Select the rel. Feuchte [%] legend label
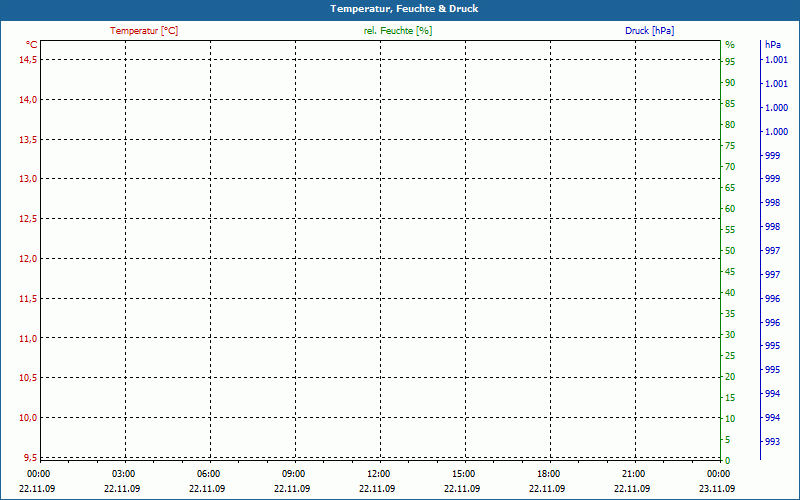This screenshot has width=800, height=500. [x=398, y=31]
